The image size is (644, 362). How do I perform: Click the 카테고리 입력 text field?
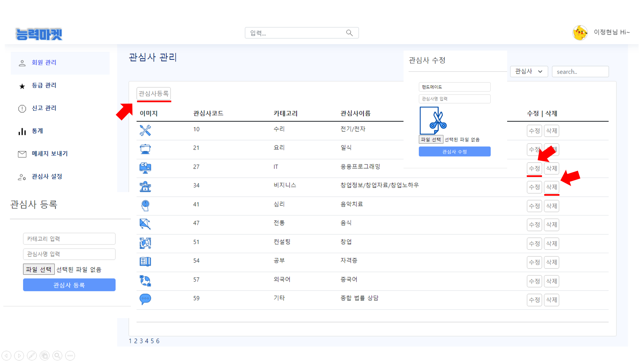click(x=69, y=239)
